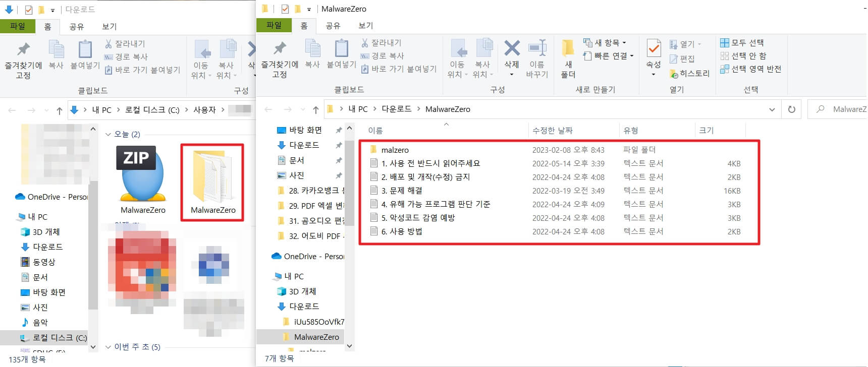Image resolution: width=868 pixels, height=367 pixels.
Task: Open Easy access (빠른 연결) dropdown
Action: point(608,56)
